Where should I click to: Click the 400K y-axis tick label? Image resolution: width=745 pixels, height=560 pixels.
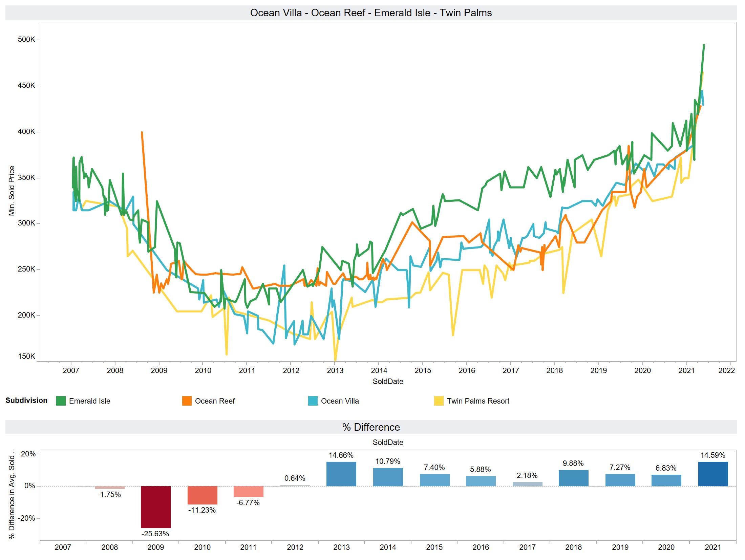pyautogui.click(x=26, y=132)
